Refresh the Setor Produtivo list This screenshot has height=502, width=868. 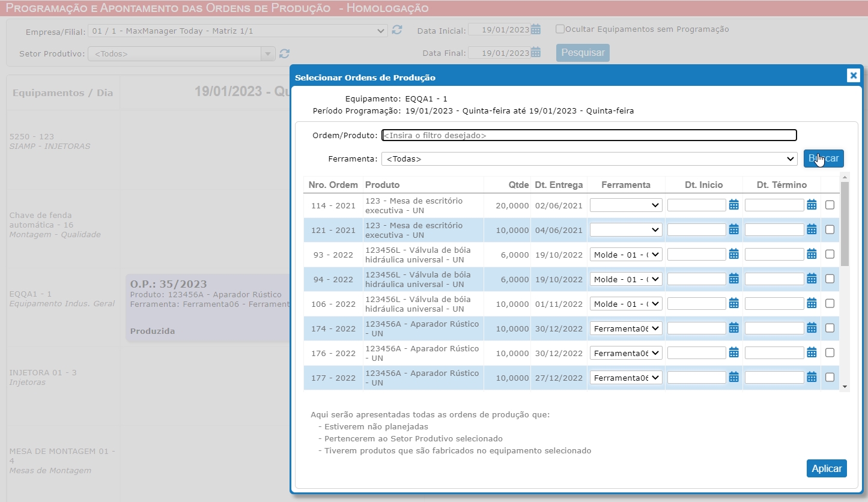(x=285, y=53)
